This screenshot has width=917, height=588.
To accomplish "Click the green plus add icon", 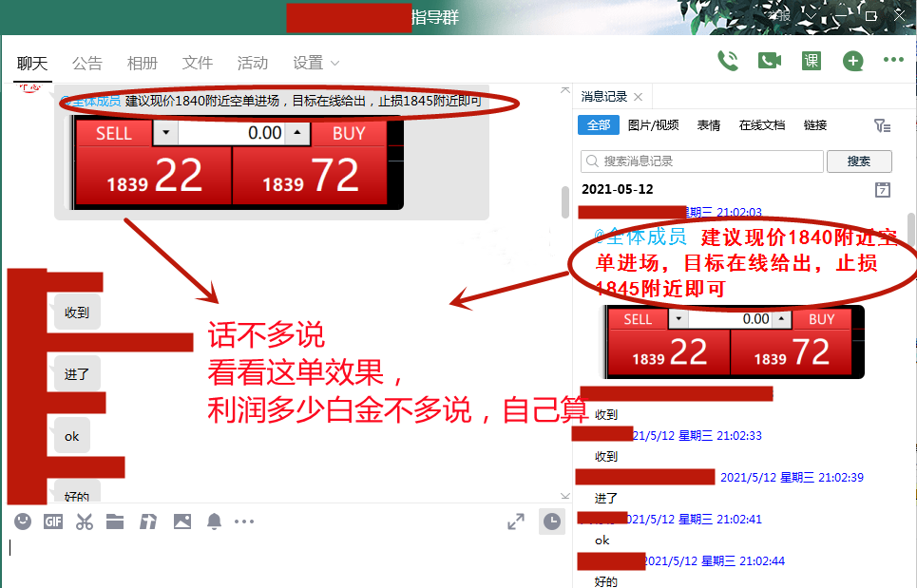I will point(852,61).
